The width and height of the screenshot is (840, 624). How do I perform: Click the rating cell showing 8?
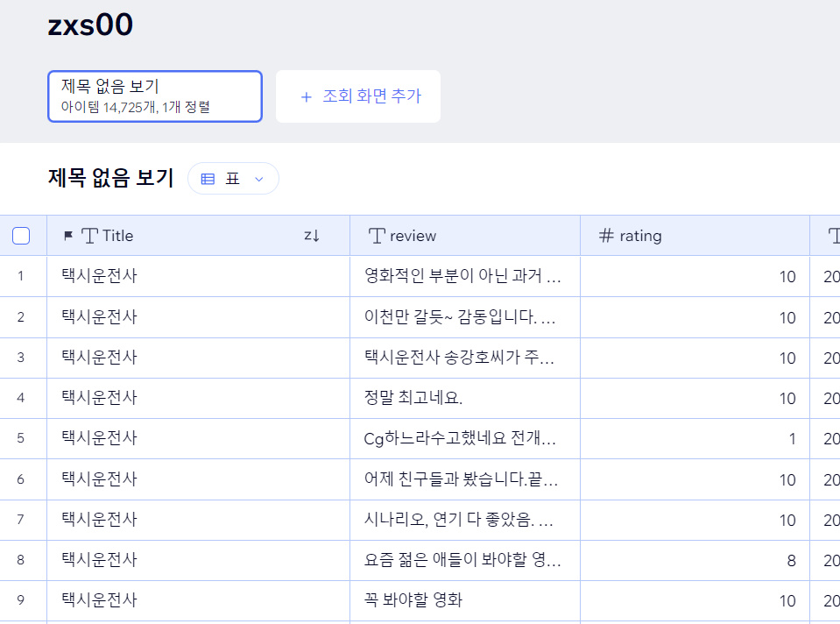(694, 561)
